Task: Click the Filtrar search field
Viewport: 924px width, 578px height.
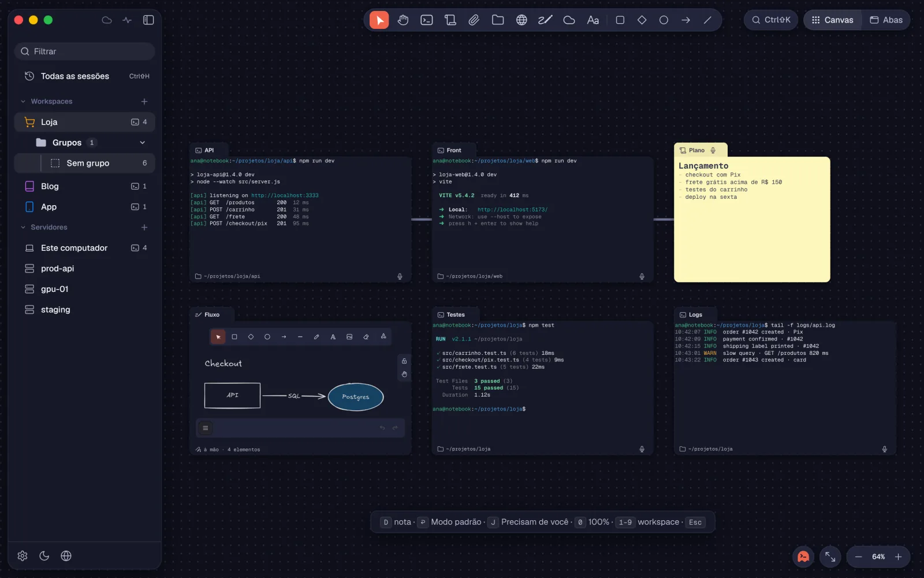Action: point(85,51)
